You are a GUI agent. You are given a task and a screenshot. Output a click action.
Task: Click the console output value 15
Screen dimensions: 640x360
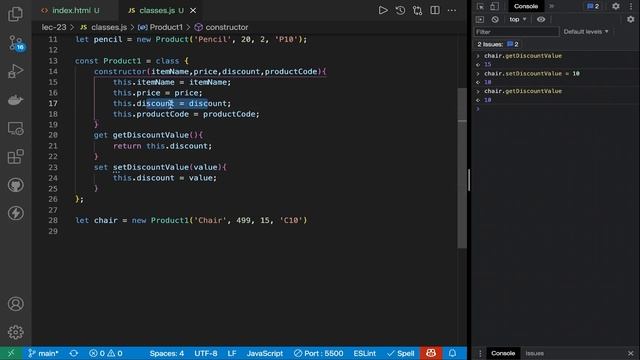pos(488,64)
